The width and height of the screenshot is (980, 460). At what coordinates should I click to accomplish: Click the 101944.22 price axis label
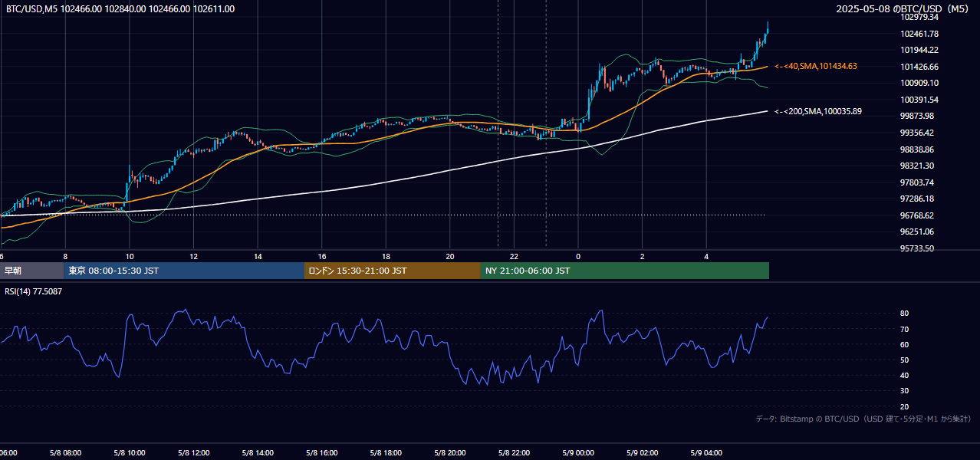pos(919,50)
